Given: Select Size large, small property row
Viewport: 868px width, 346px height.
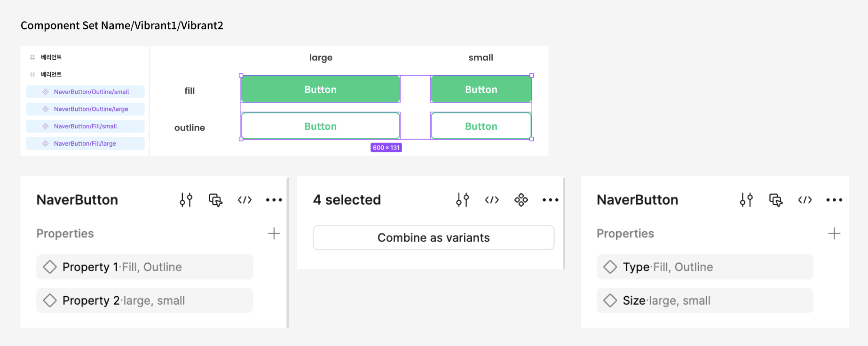Looking at the screenshot, I should pos(705,300).
